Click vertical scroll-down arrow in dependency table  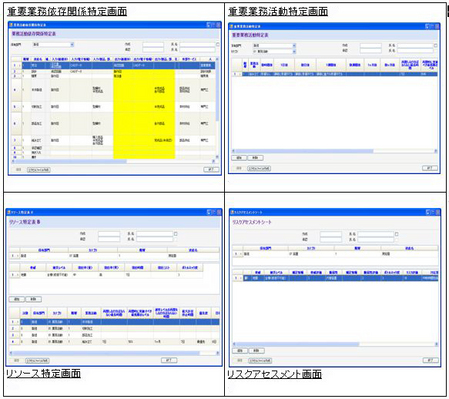coord(217,157)
